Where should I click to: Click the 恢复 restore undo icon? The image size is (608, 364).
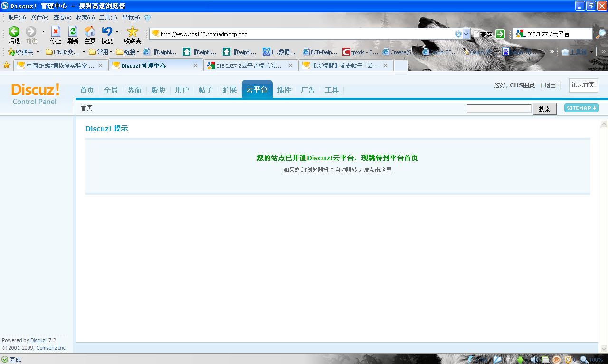107,32
